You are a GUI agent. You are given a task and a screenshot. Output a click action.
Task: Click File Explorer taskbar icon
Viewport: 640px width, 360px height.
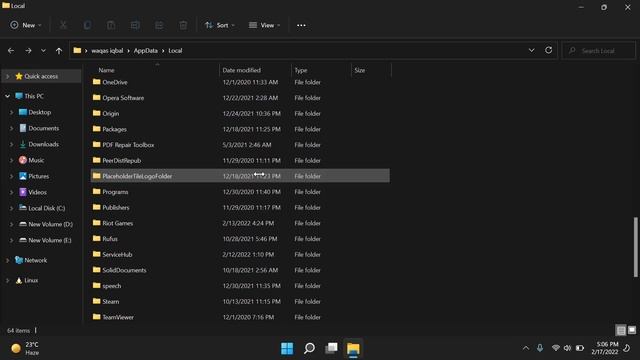tap(353, 348)
